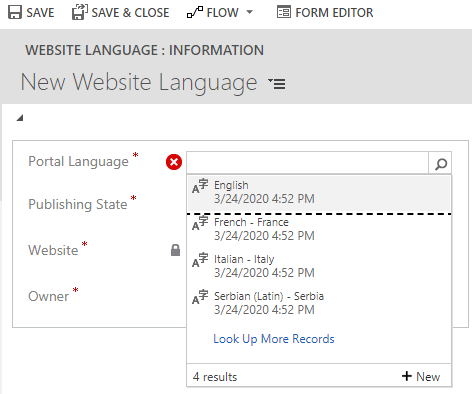
Task: Click the New Website Language heading
Action: click(x=139, y=82)
